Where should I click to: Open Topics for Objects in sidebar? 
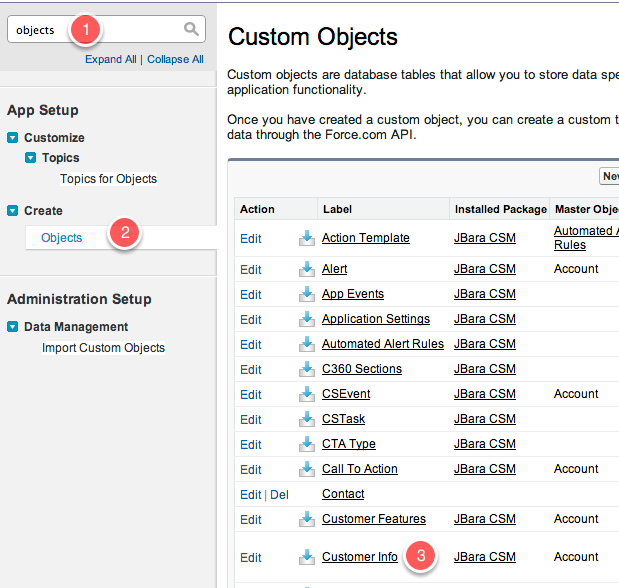pos(109,179)
